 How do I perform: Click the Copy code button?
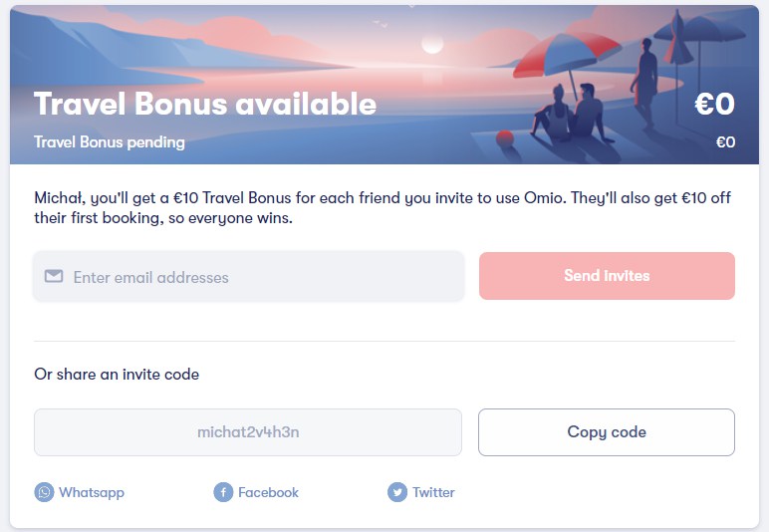[607, 432]
